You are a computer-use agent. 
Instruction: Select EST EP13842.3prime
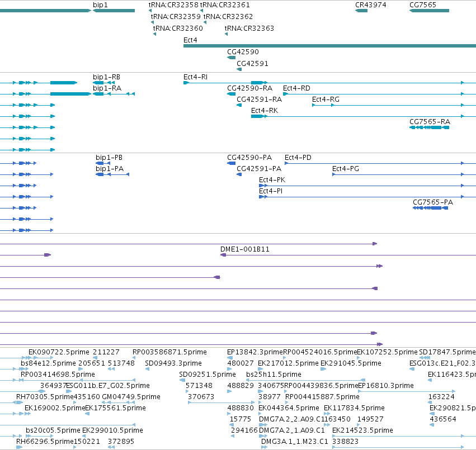pos(255,352)
